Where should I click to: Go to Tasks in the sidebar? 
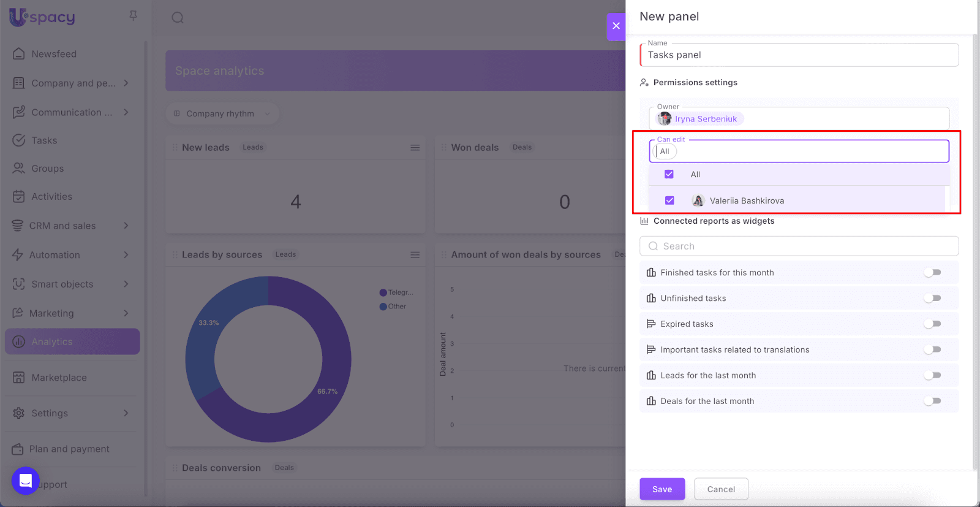[44, 140]
